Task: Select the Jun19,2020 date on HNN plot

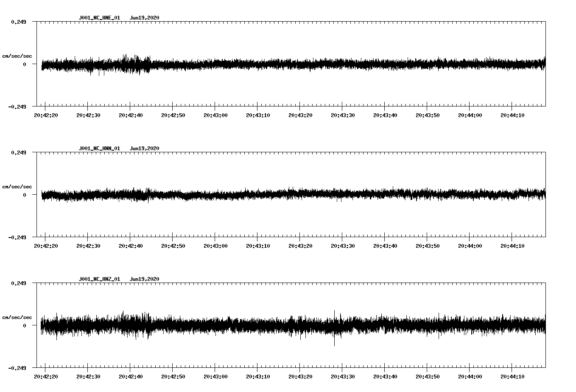Action: (x=145, y=148)
